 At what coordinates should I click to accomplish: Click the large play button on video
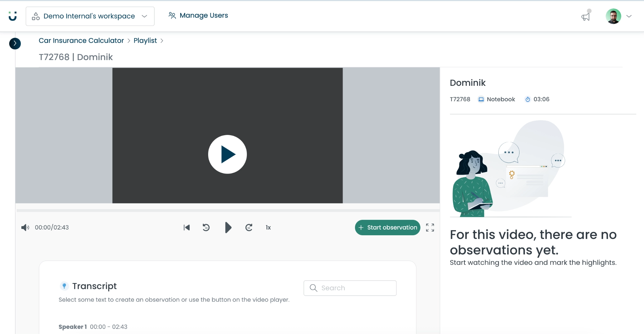[x=227, y=154]
